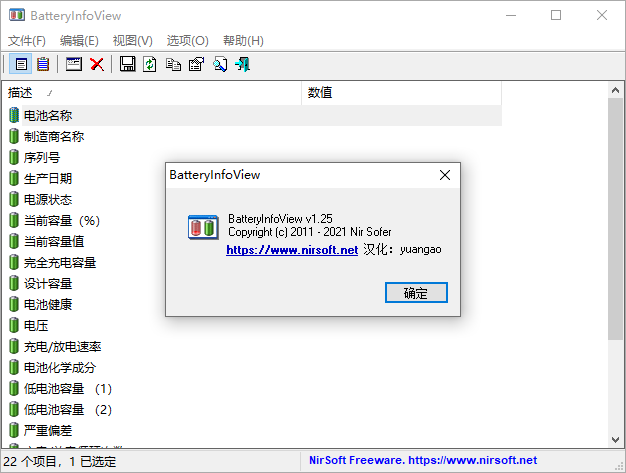Click battery icon beside 电源状态
The image size is (626, 473).
coord(14,199)
